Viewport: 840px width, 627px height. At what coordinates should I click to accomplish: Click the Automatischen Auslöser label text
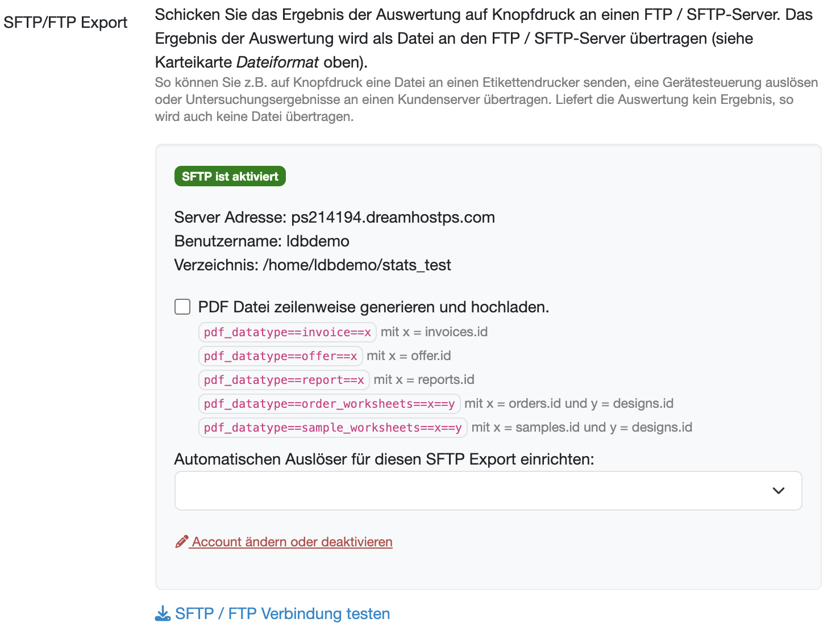click(x=384, y=459)
